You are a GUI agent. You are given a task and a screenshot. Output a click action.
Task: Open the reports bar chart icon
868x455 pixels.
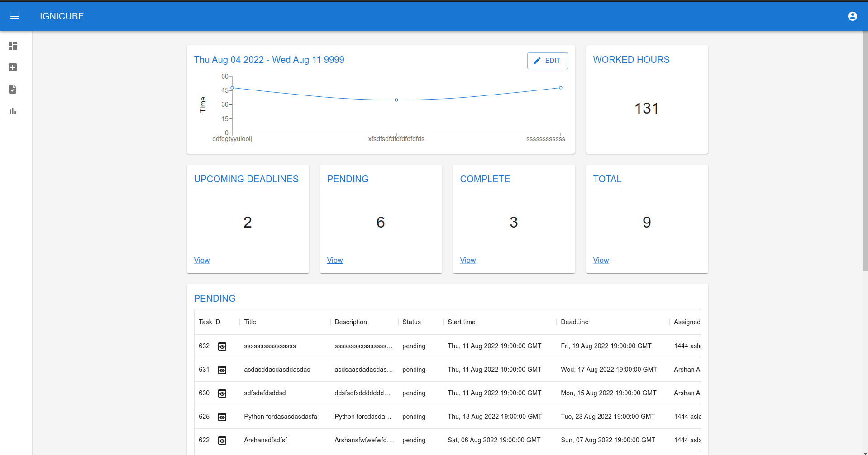point(12,111)
